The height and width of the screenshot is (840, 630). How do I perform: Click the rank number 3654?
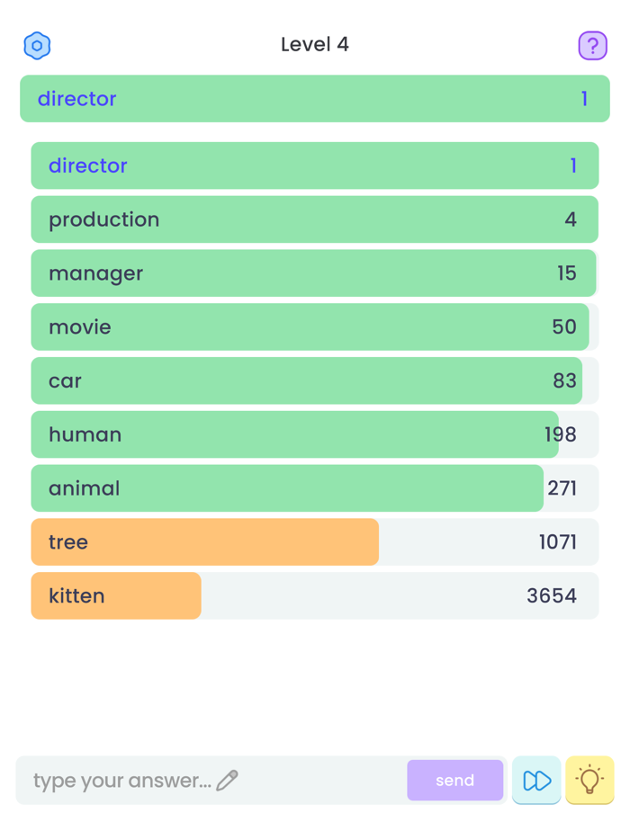tap(551, 595)
